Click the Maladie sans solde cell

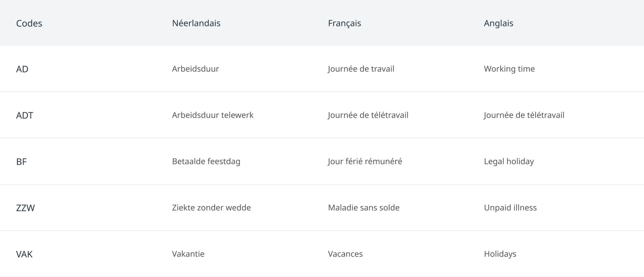pos(363,207)
